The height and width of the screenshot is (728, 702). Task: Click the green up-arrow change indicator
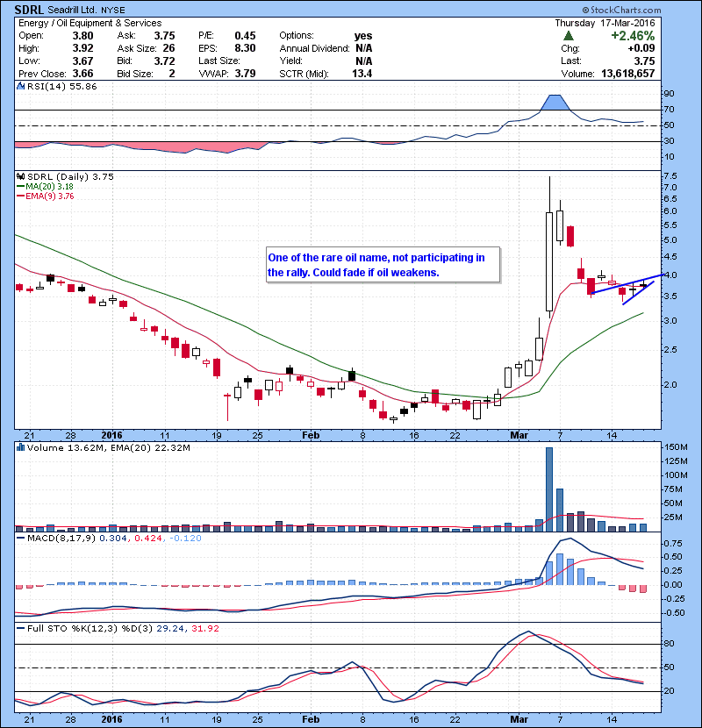569,36
